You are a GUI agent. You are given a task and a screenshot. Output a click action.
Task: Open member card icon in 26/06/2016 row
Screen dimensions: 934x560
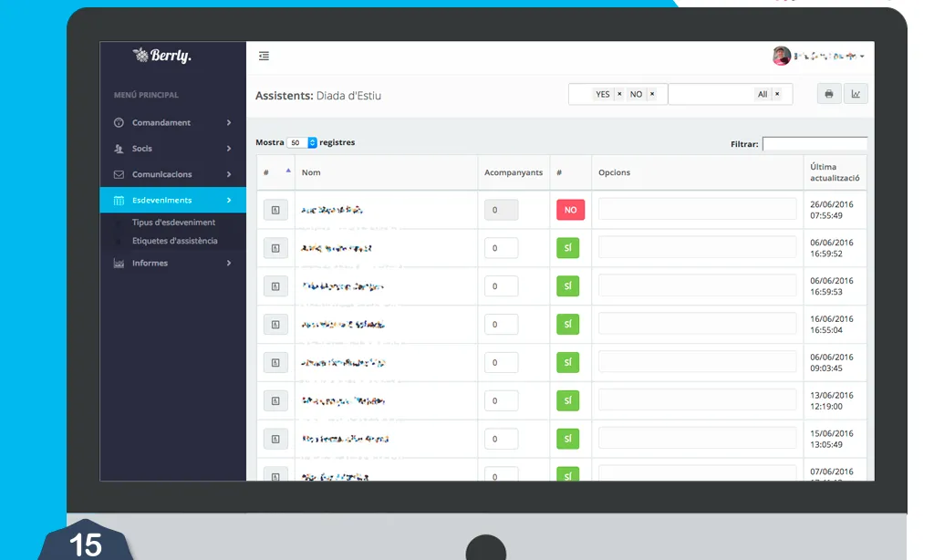[275, 210]
